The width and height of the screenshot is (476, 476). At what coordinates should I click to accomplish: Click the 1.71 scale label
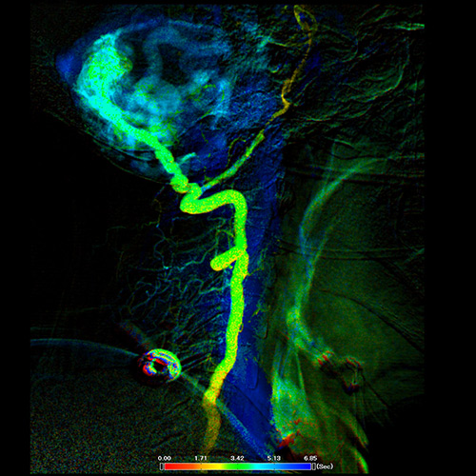point(201,458)
